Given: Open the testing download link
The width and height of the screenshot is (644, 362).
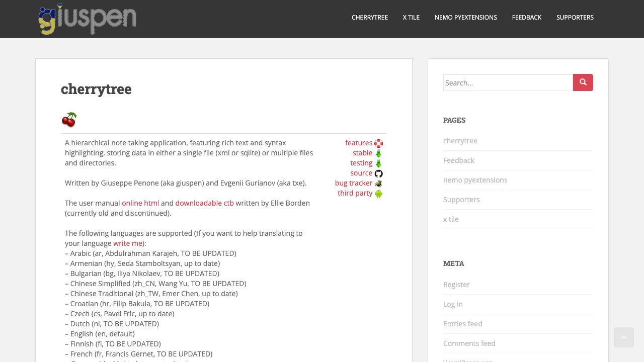Looking at the screenshot, I should (361, 163).
